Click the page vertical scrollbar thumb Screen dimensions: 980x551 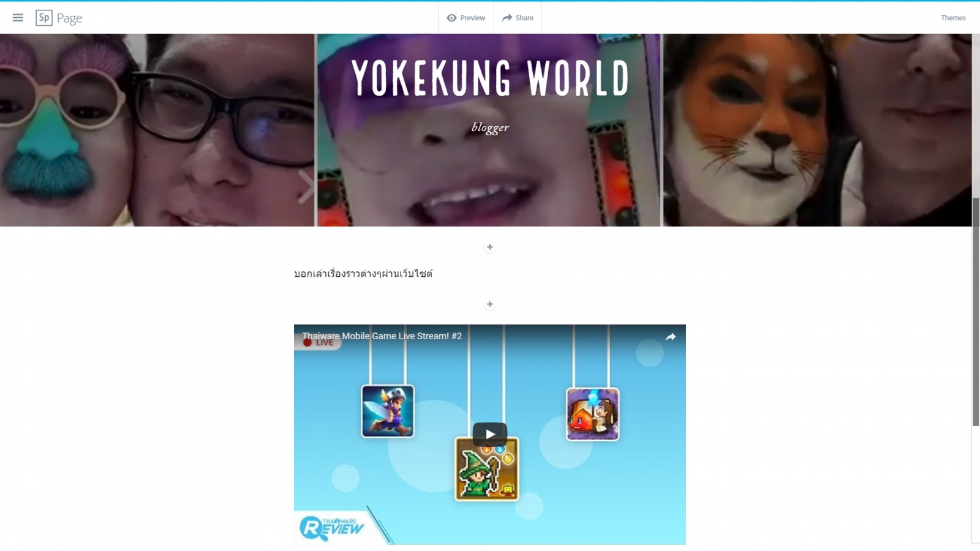click(976, 312)
